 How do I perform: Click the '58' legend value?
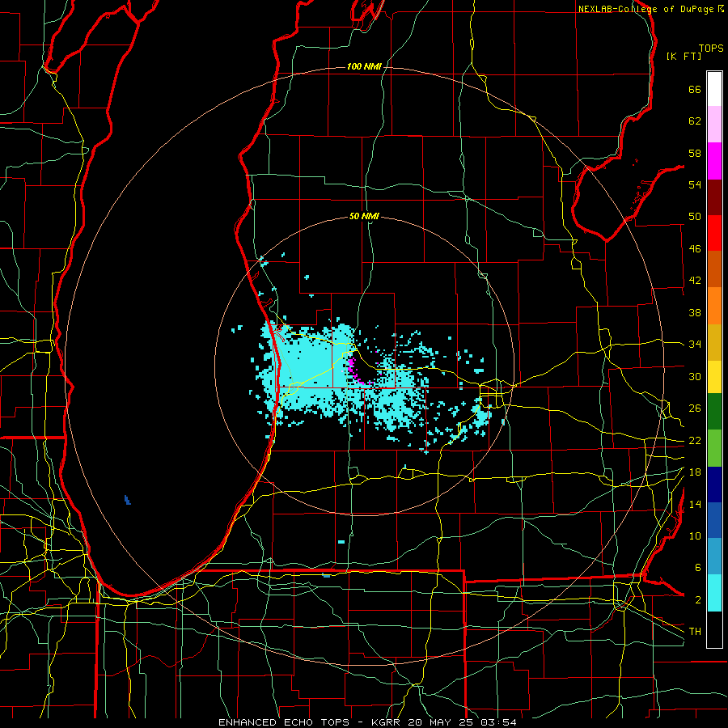click(x=695, y=153)
